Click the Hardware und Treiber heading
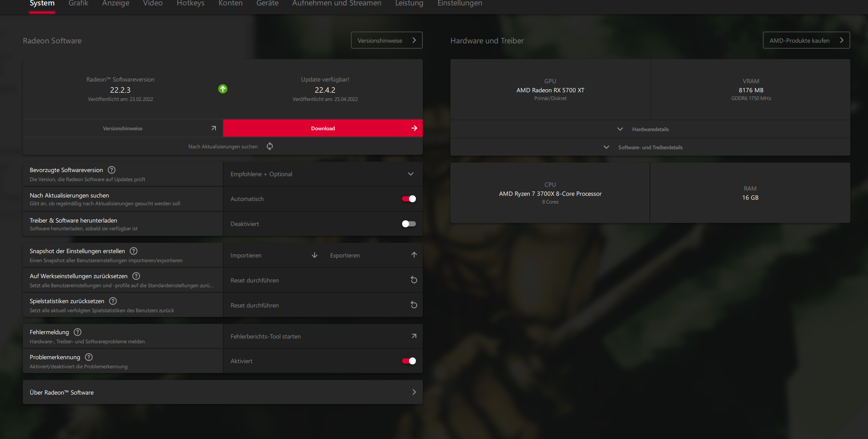Screen dimensions: 868x439 (487, 41)
